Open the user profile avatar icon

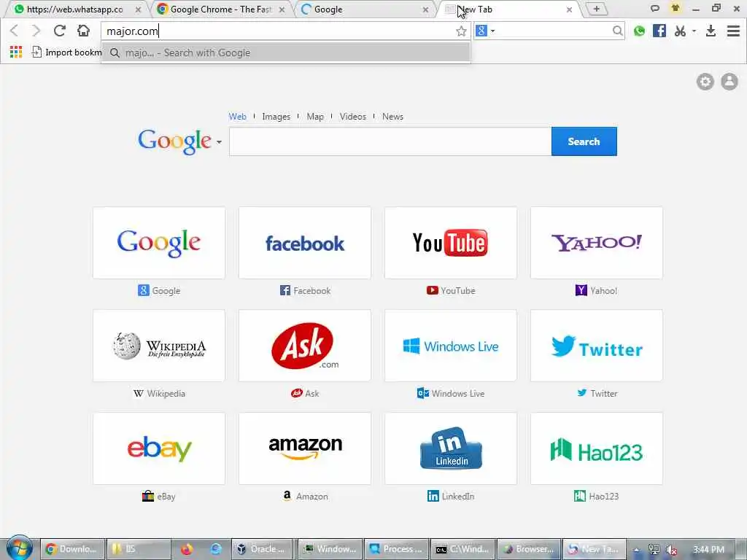(729, 82)
